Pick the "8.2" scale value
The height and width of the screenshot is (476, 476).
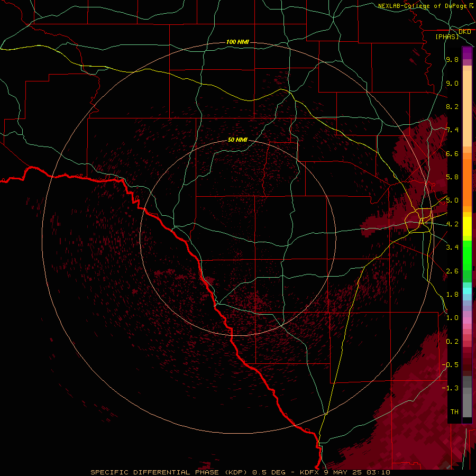pos(452,106)
